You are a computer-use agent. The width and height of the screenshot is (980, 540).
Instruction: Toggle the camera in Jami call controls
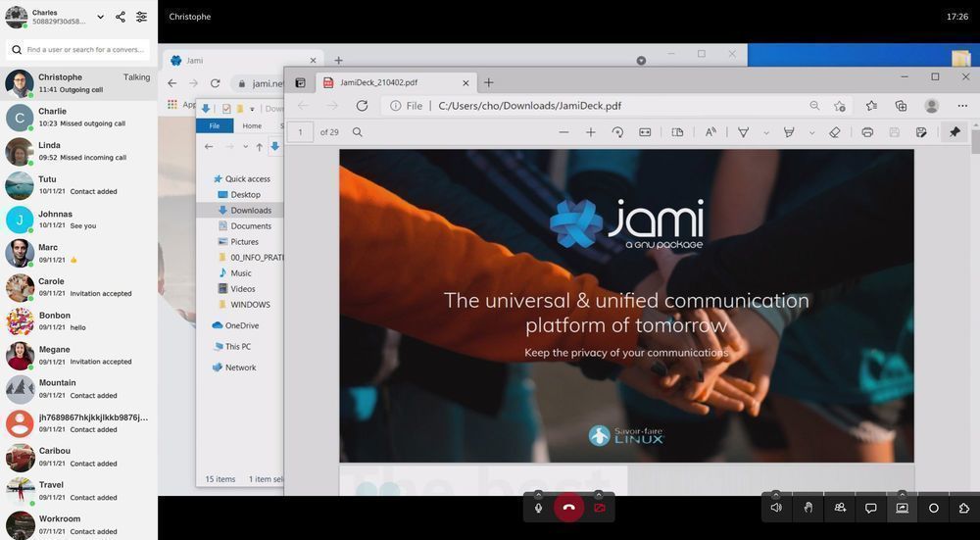(x=600, y=508)
